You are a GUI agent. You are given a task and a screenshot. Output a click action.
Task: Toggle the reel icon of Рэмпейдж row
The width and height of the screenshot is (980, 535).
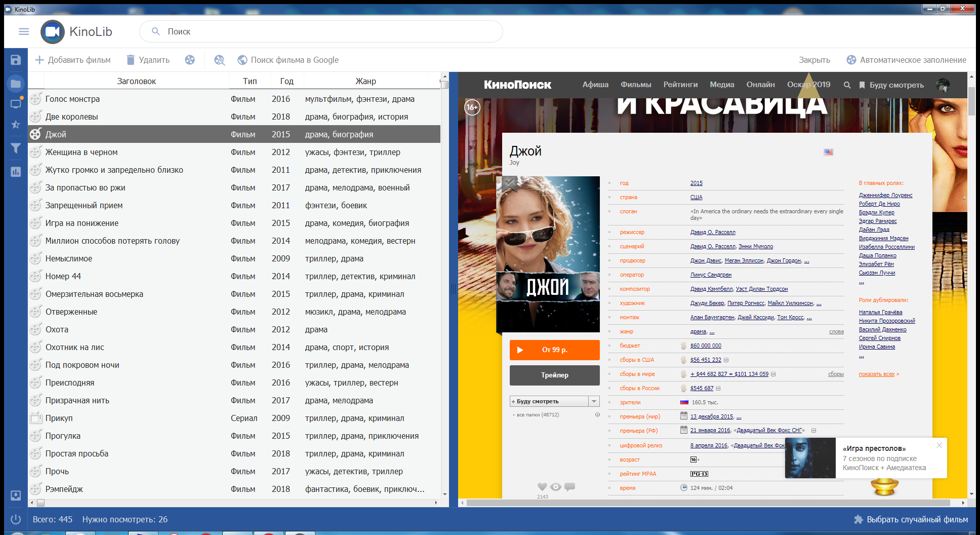(x=35, y=489)
